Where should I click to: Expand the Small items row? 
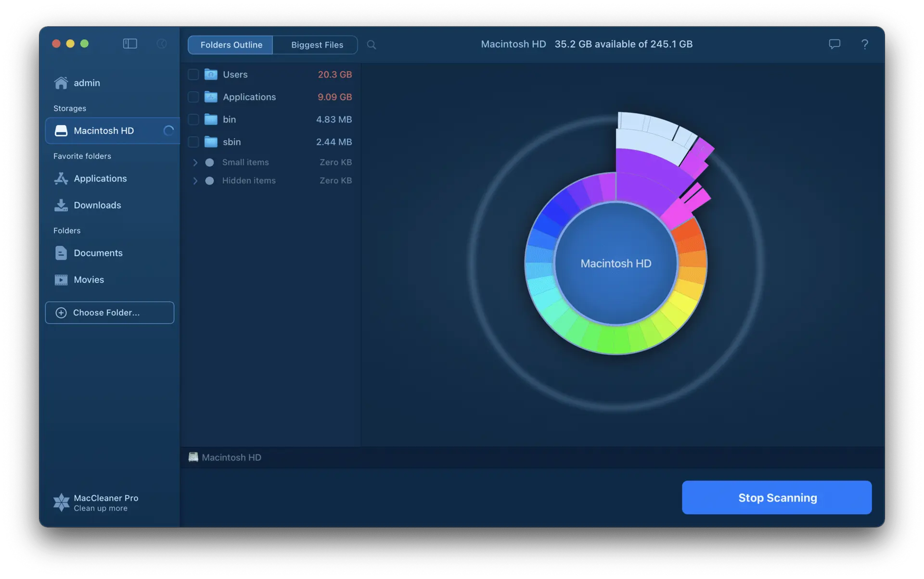[195, 163]
